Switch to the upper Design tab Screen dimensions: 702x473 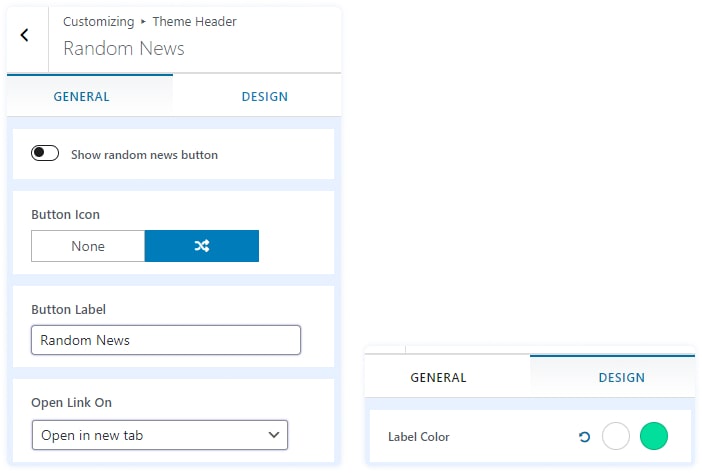pos(264,97)
